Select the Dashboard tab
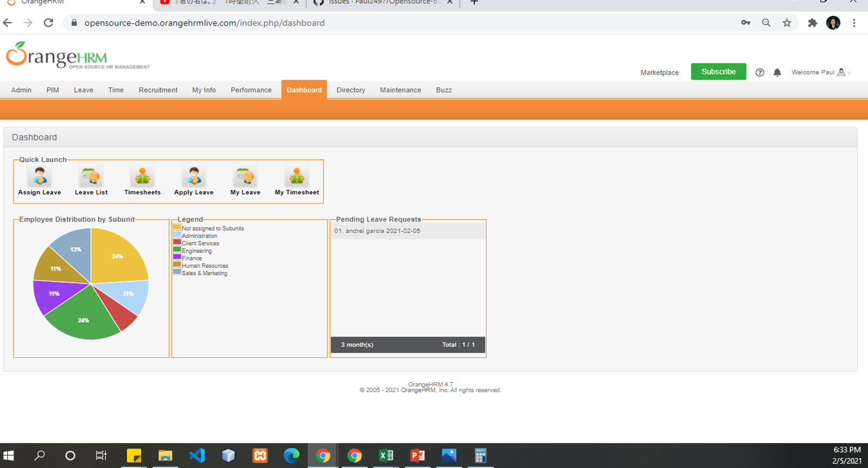 pos(304,90)
